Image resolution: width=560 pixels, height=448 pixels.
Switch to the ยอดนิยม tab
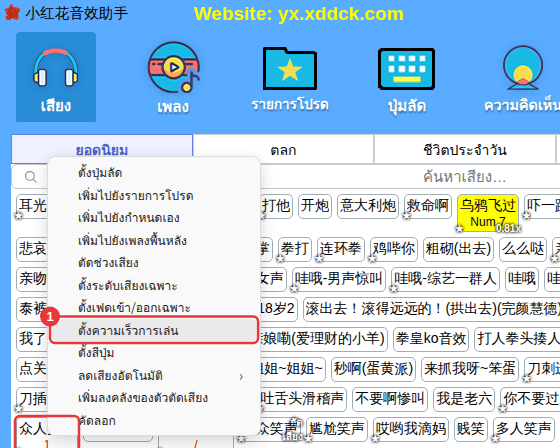(102, 150)
